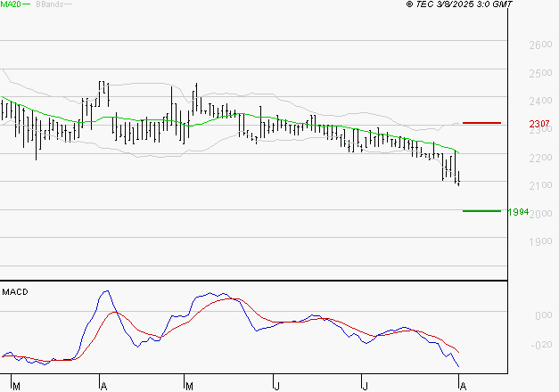
Task: Click the TEC copyright timestamp text
Action: point(459,4)
